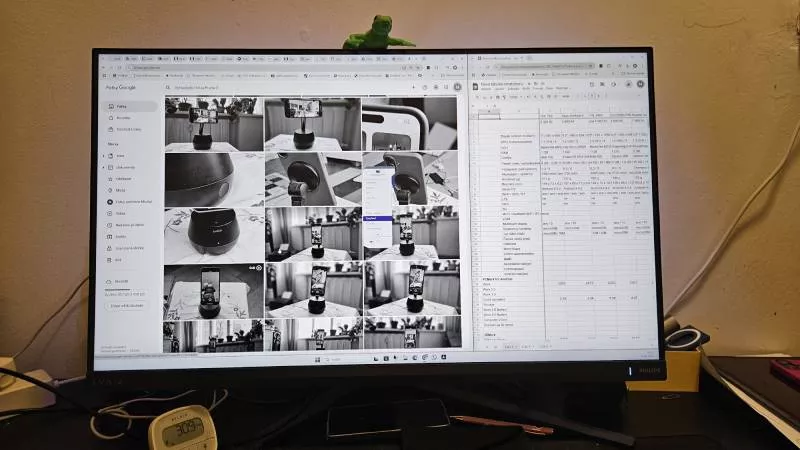Click the storage (Úložiště) cloud icon
800x450 pixels.
(108, 282)
